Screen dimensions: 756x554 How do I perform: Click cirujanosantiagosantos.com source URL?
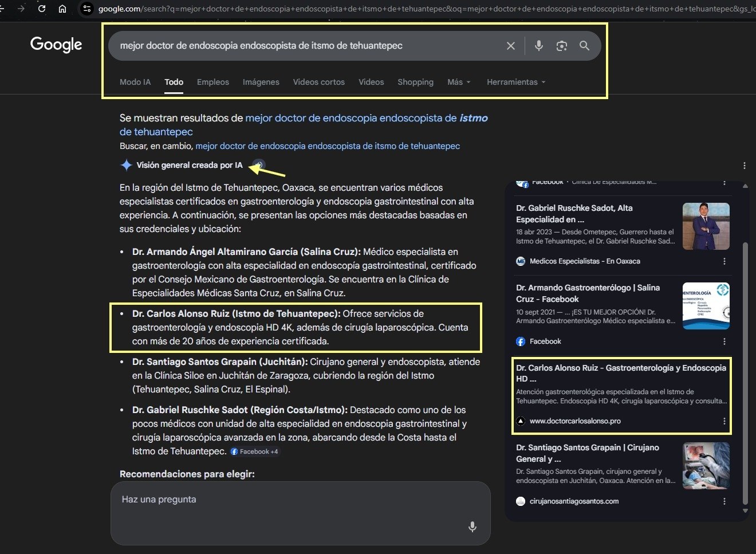tap(574, 501)
